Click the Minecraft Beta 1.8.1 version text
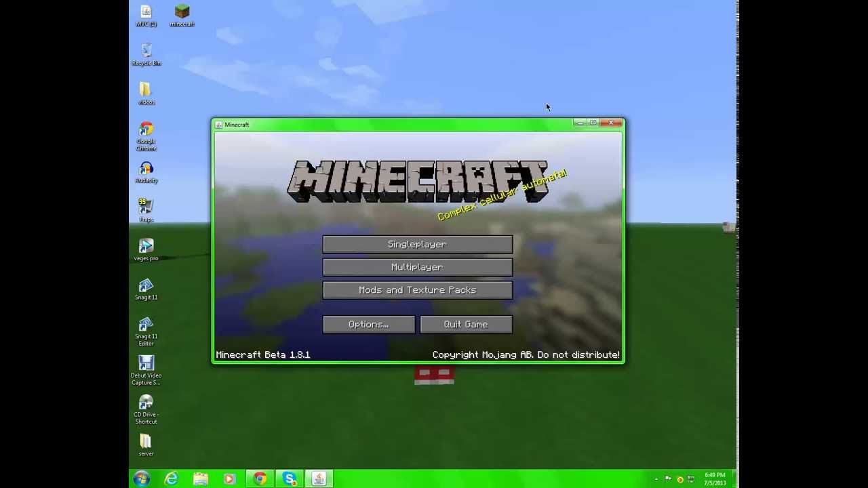The width and height of the screenshot is (868, 488). click(x=263, y=354)
